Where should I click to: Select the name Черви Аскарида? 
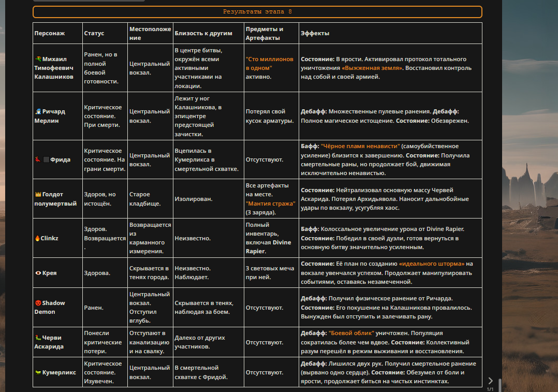49,342
